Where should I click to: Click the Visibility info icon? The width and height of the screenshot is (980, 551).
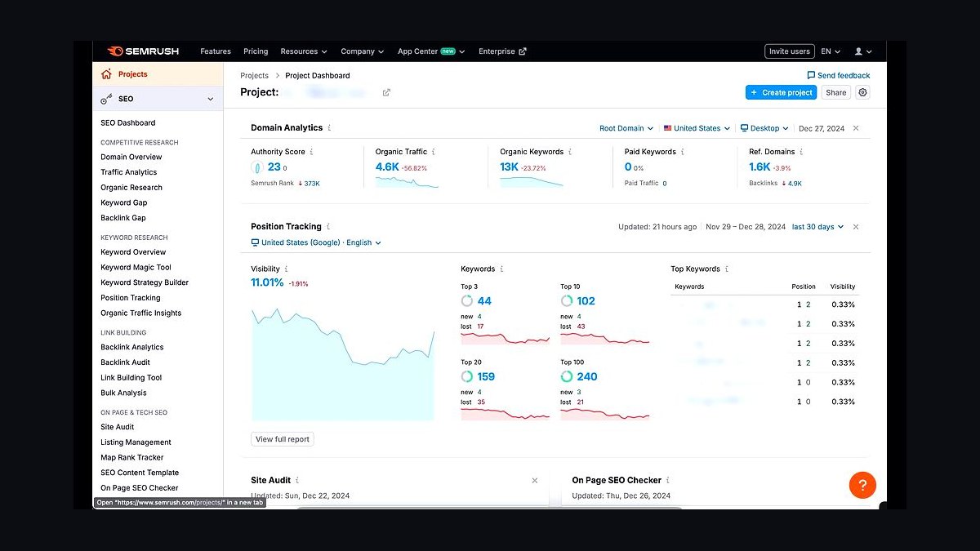point(286,269)
